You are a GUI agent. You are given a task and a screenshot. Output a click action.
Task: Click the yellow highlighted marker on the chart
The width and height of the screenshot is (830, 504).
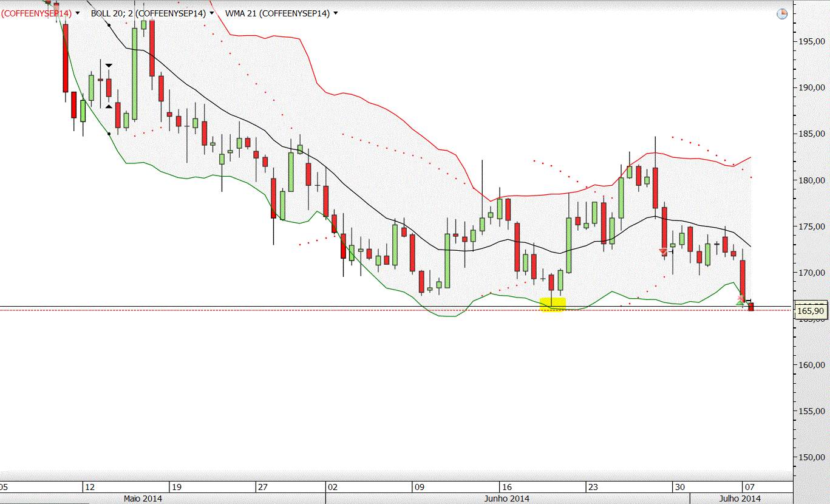(x=553, y=304)
